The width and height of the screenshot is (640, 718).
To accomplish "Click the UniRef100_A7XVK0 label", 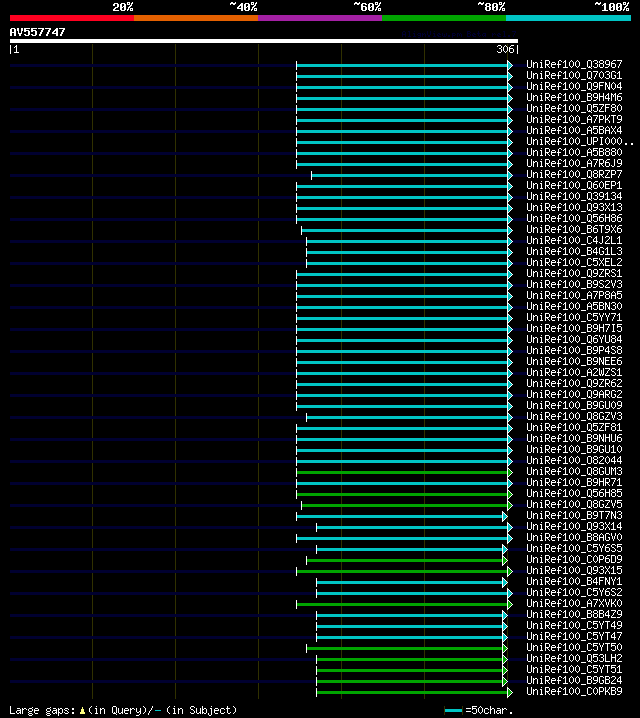I will (574, 603).
